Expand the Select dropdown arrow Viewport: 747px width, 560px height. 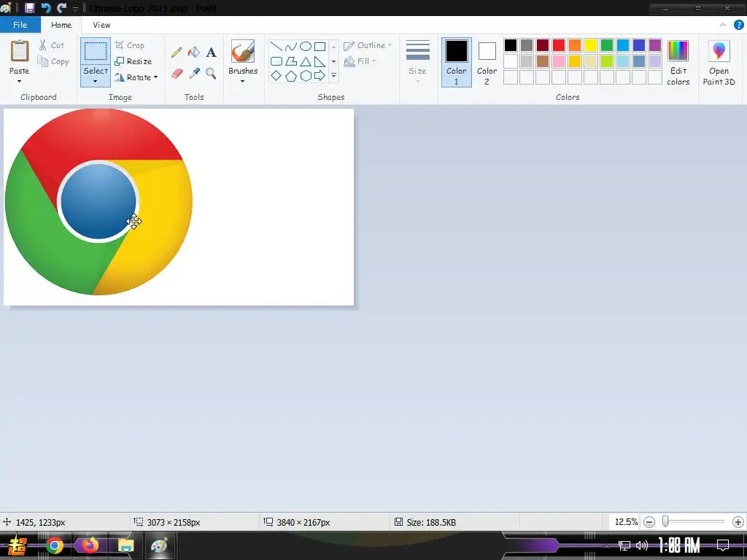click(96, 82)
